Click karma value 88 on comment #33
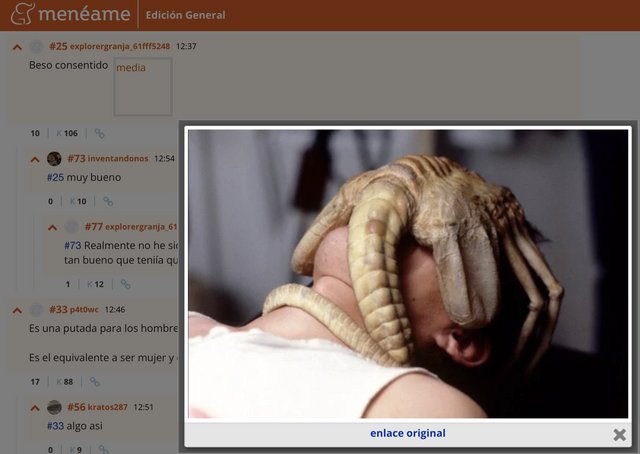 (x=68, y=382)
